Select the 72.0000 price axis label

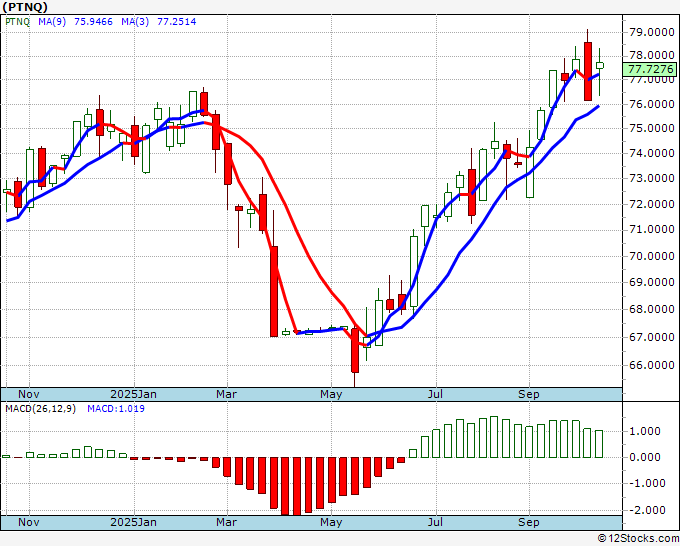[x=651, y=204]
